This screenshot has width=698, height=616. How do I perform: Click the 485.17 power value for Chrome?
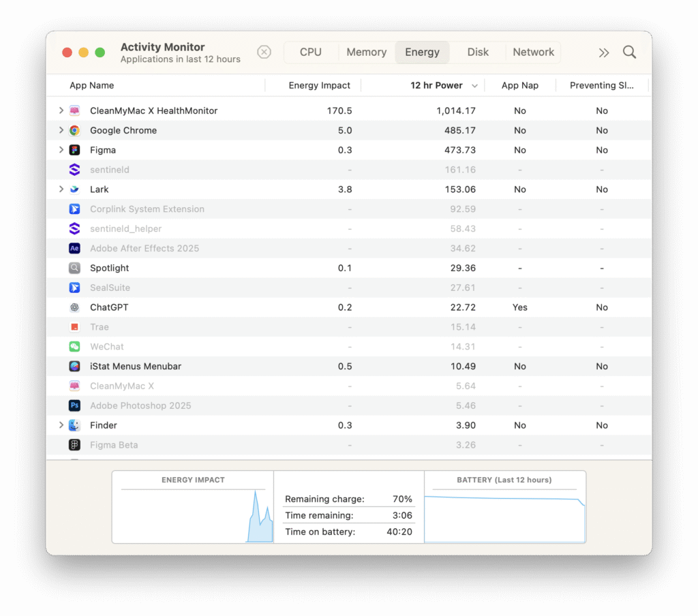[460, 130]
